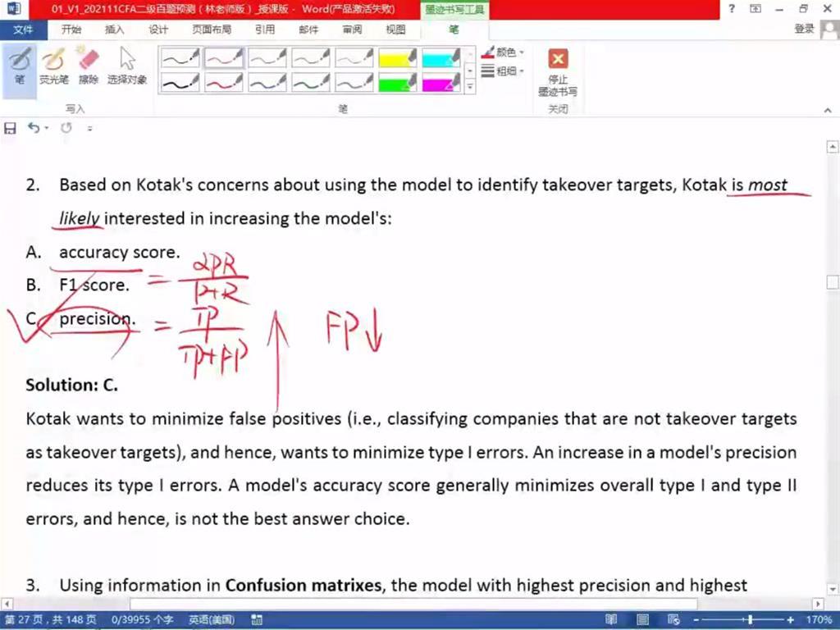Switch to the Design (设计) tab
Screen dimensions: 840x630
click(x=158, y=30)
